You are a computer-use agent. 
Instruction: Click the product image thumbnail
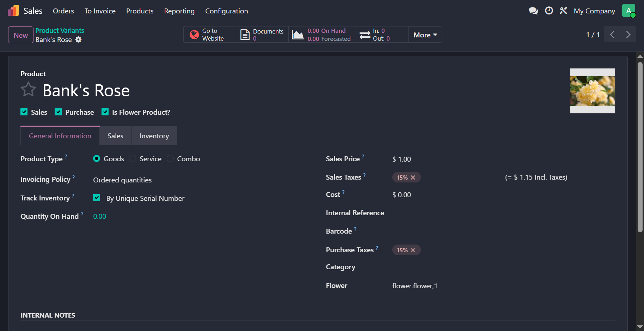pyautogui.click(x=592, y=91)
